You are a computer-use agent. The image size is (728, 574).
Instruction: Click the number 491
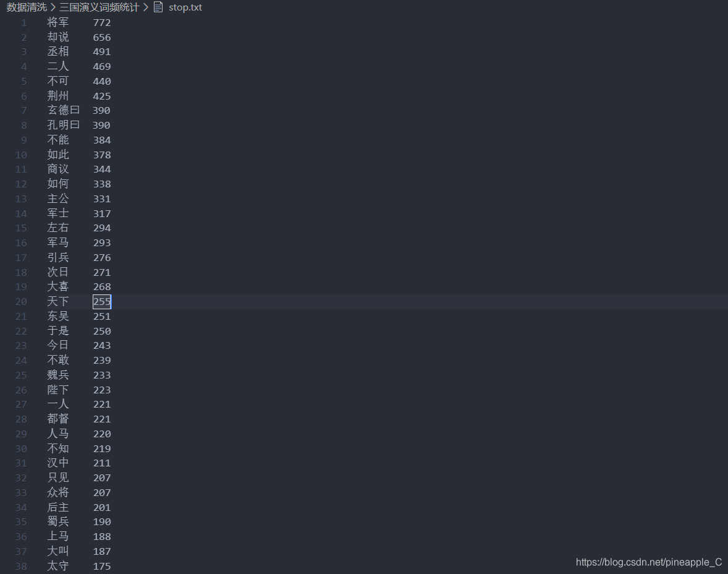click(x=102, y=52)
